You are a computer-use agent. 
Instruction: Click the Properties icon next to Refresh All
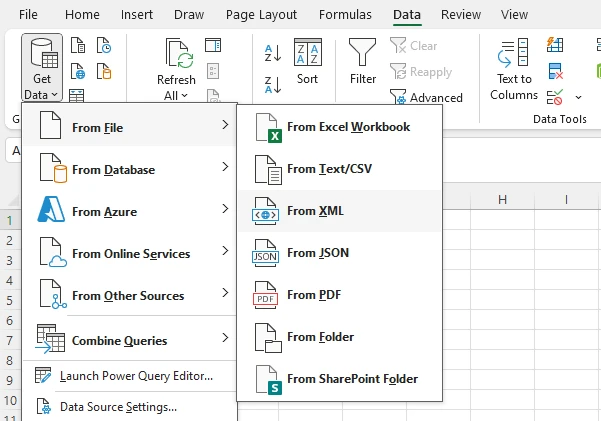click(x=213, y=71)
